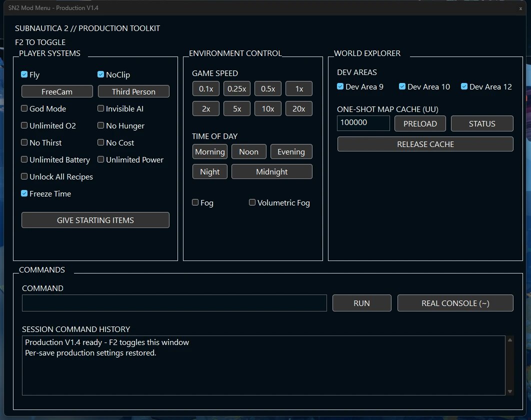Enable Unlimited O2

coord(24,125)
